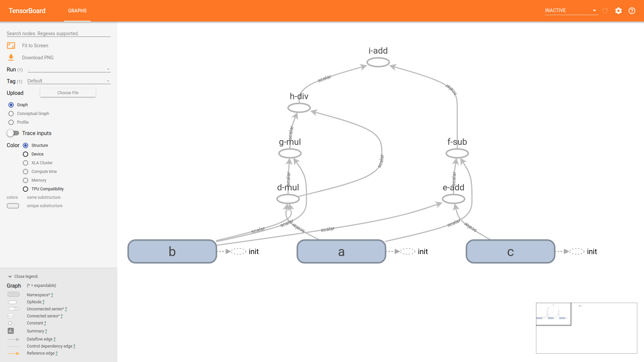Select the Graph radio button view
Screen dimensions: 644x362
pyautogui.click(x=11, y=105)
